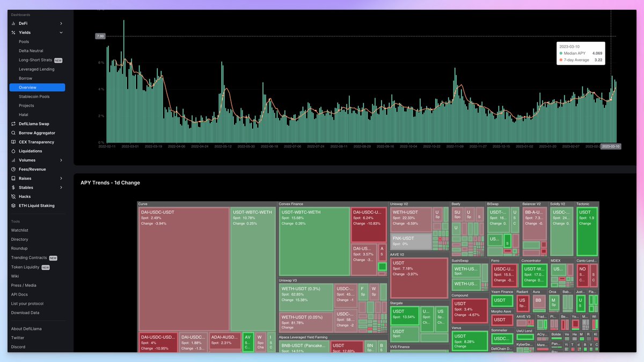Select Curve USDT-WBTC-WETH 10.78% cell
The height and width of the screenshot is (362, 644).
[x=253, y=269]
